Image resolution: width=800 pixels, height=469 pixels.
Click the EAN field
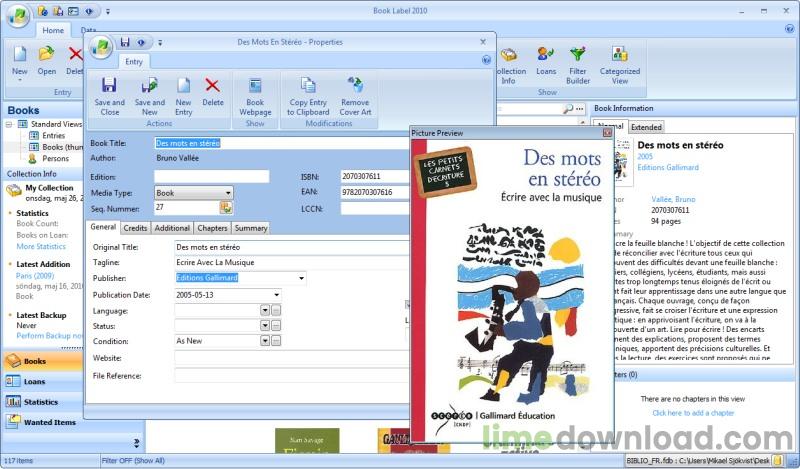click(x=375, y=192)
